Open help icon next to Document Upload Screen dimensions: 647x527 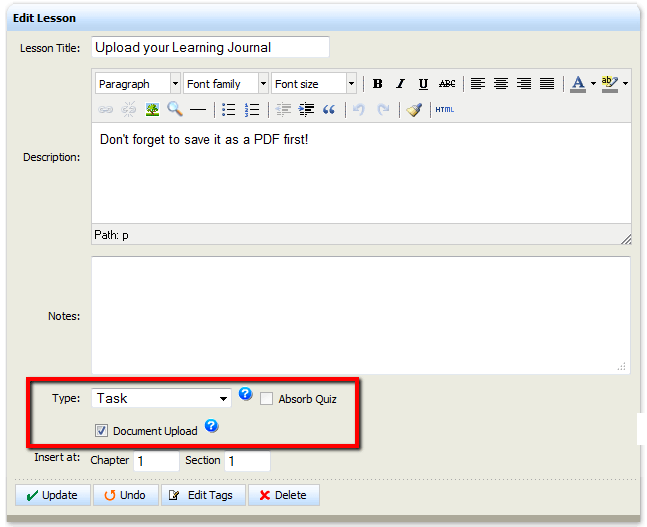pyautogui.click(x=211, y=426)
